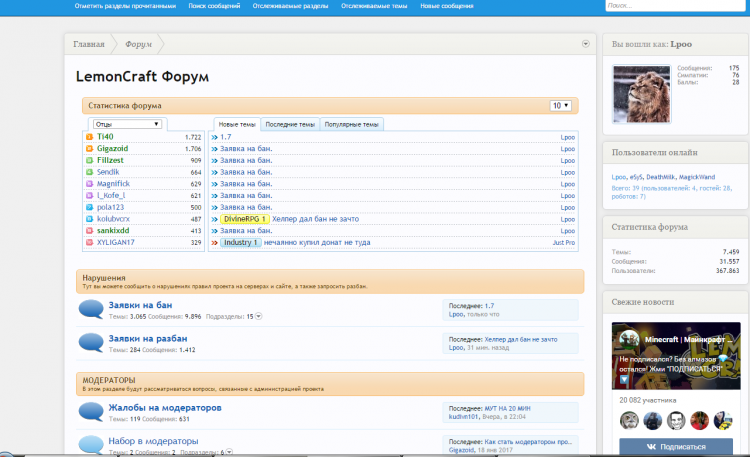Click the rank icon beside I_Kofe_I

pos(89,195)
